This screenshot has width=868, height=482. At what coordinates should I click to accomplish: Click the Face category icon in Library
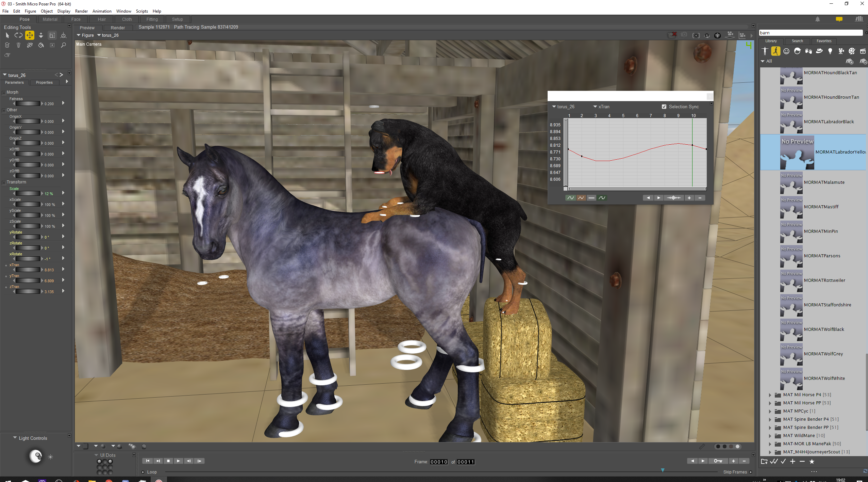click(786, 51)
